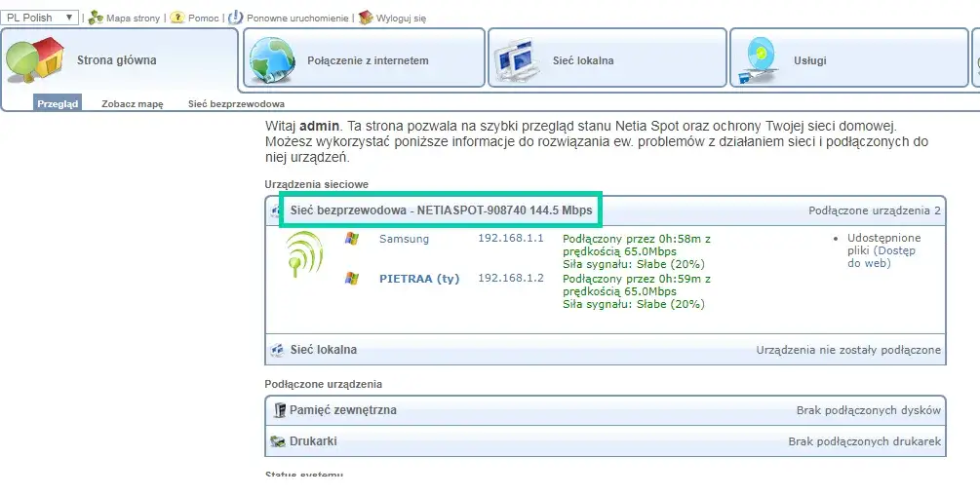Open the Samsung device entry
The image size is (980, 496).
tap(405, 239)
